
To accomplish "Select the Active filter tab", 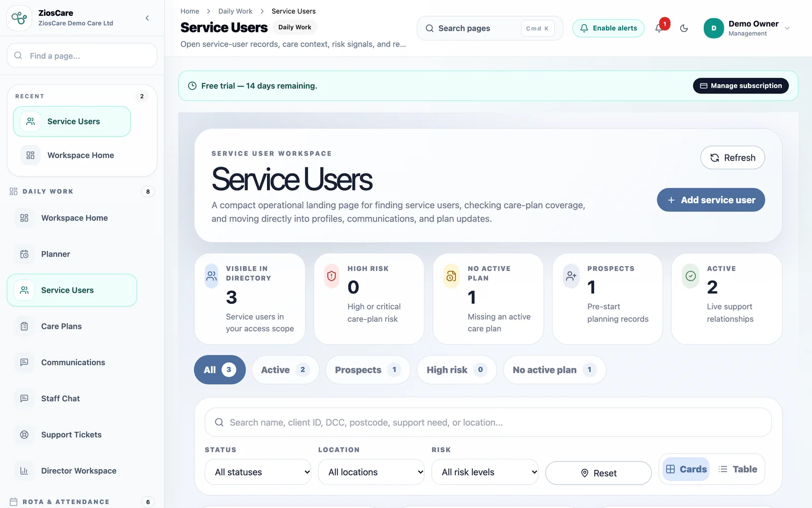I will 285,370.
